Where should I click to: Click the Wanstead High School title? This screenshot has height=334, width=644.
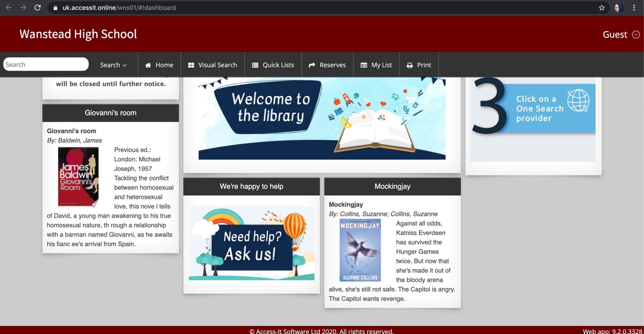(x=78, y=34)
